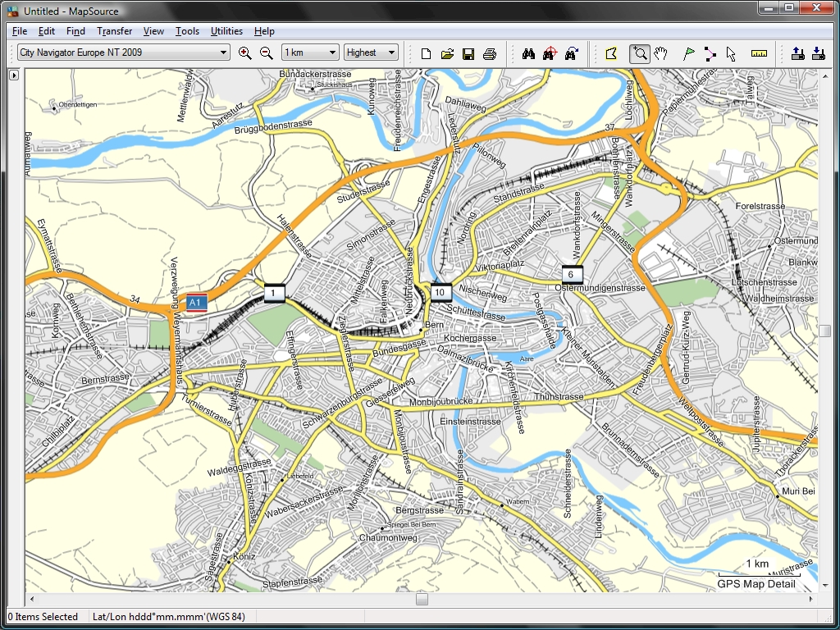
Task: Click the Brüggbodenstrasse street label
Action: coord(272,127)
